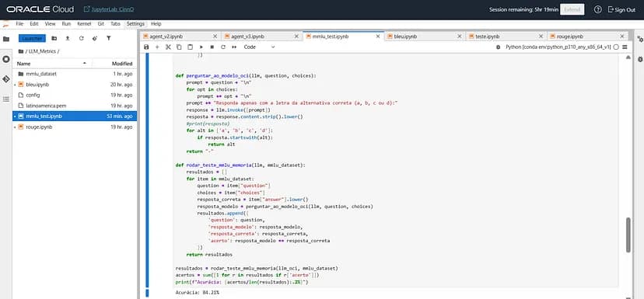Select rouge.ipynb in the file list
644x299 pixels.
click(x=75, y=127)
